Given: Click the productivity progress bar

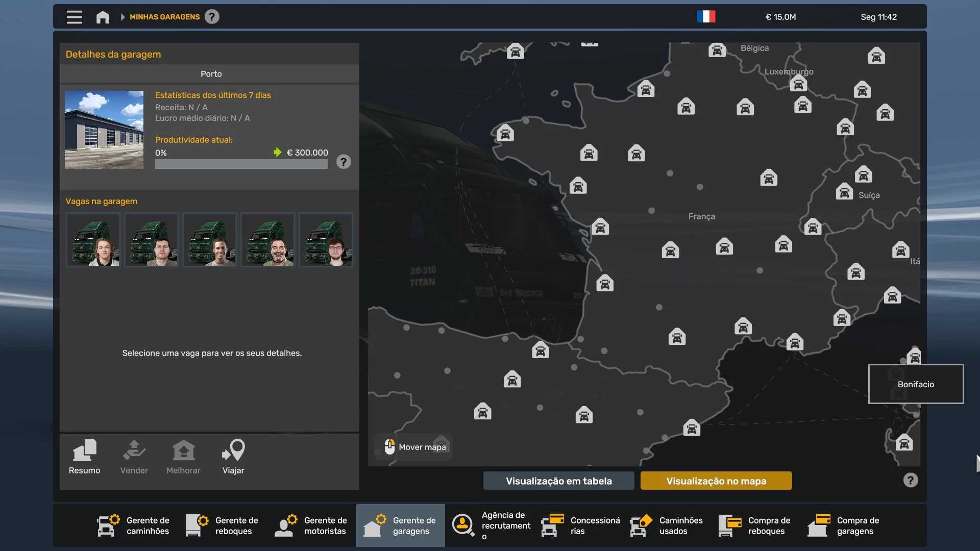Looking at the screenshot, I should click(x=241, y=164).
